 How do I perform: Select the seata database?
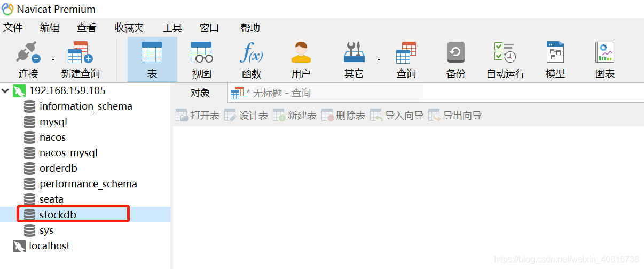click(51, 199)
